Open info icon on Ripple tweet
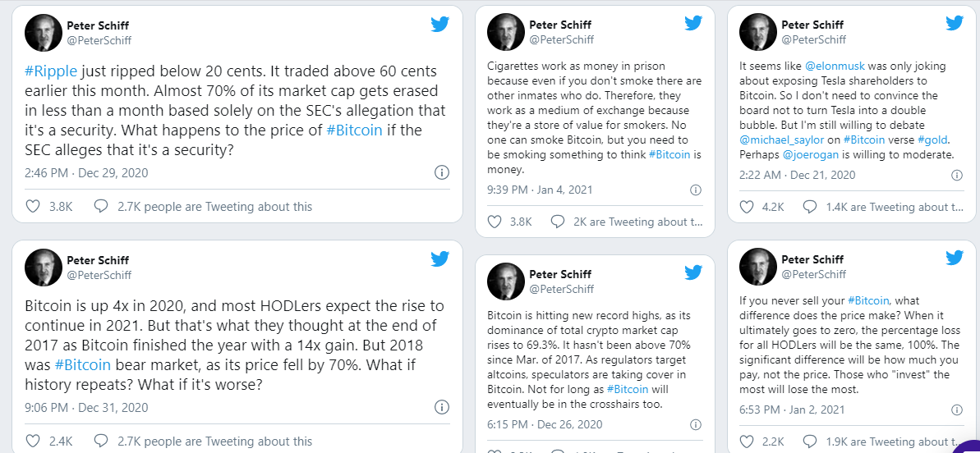The width and height of the screenshot is (980, 453). click(441, 172)
